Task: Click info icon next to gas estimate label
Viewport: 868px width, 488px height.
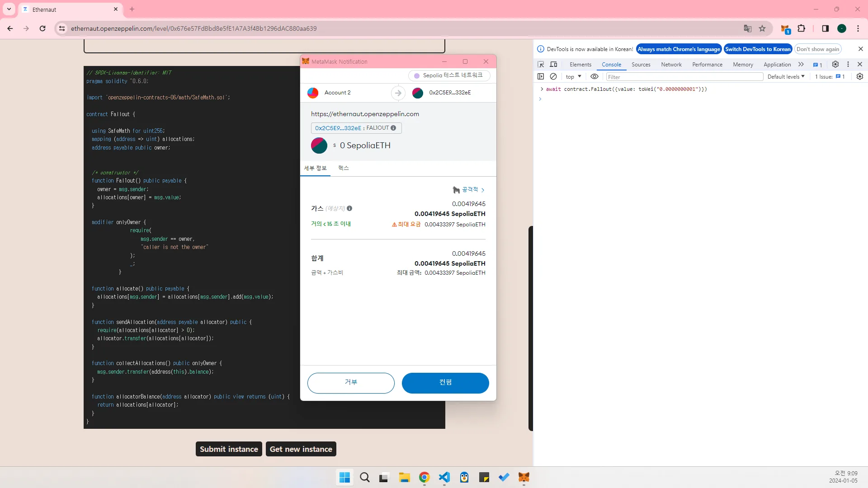Action: click(349, 208)
